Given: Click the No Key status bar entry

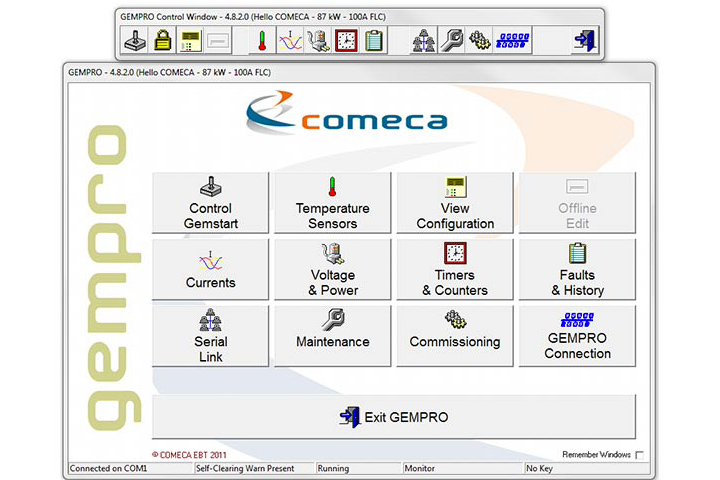Looking at the screenshot, I should [539, 469].
